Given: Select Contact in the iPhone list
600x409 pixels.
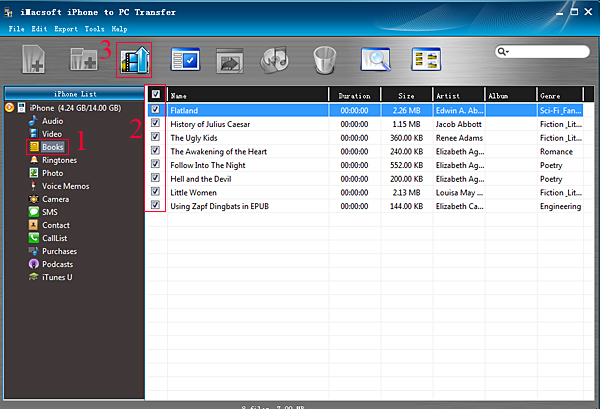Looking at the screenshot, I should point(56,225).
